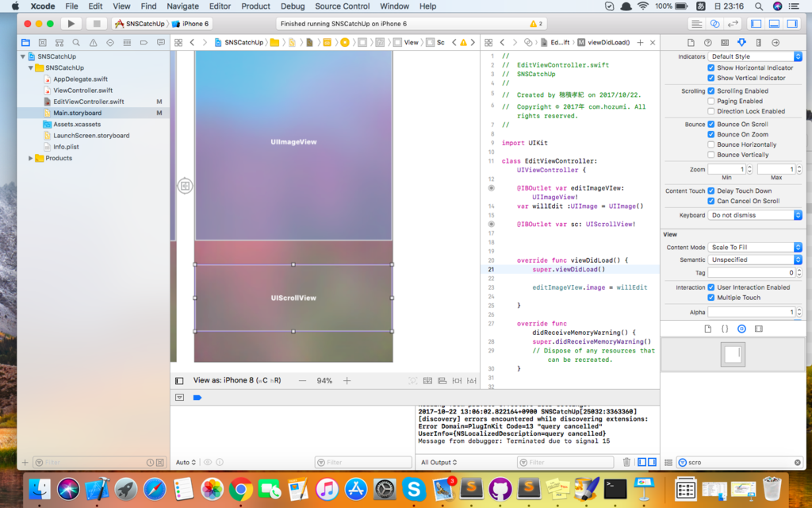Clear the console with trash icon
The image size is (812, 508).
pos(626,462)
